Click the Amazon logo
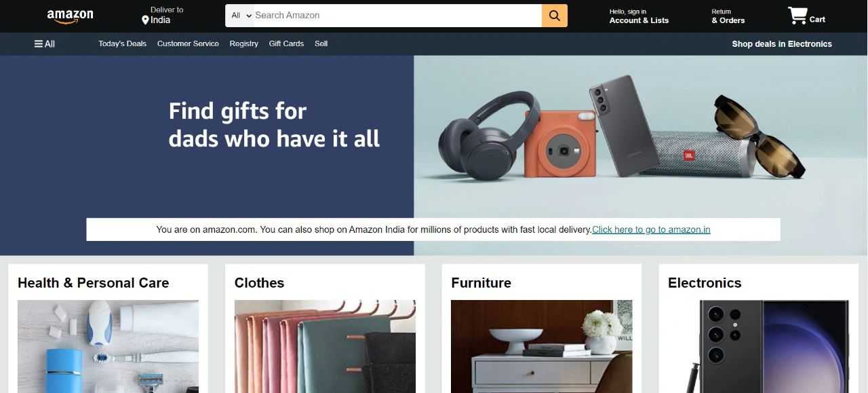Viewport: 868px width, 393px height. click(x=70, y=16)
